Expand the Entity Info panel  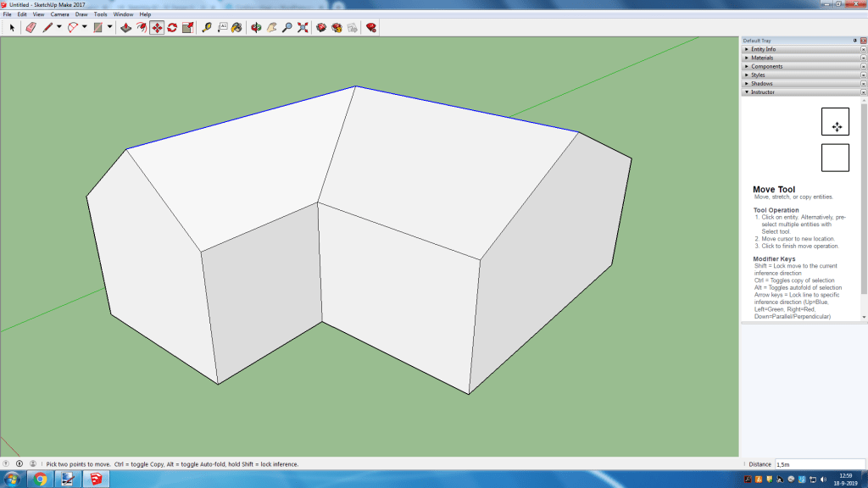coord(763,49)
